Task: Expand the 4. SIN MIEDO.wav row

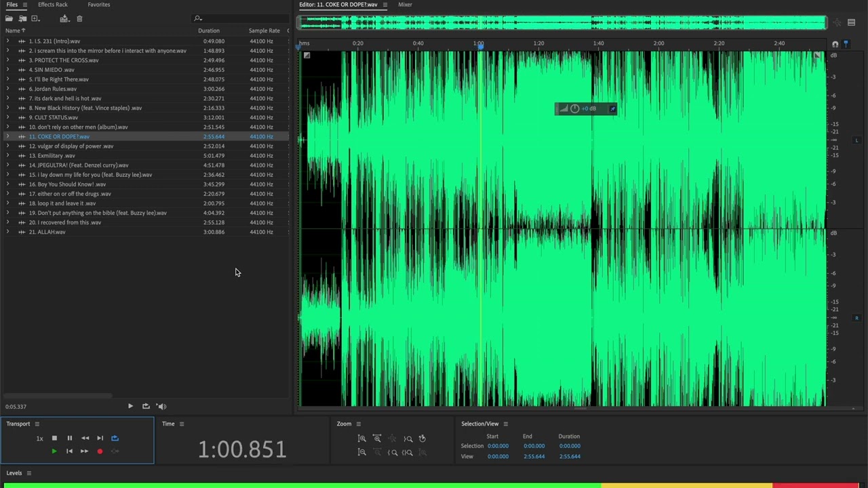Action: [7, 70]
